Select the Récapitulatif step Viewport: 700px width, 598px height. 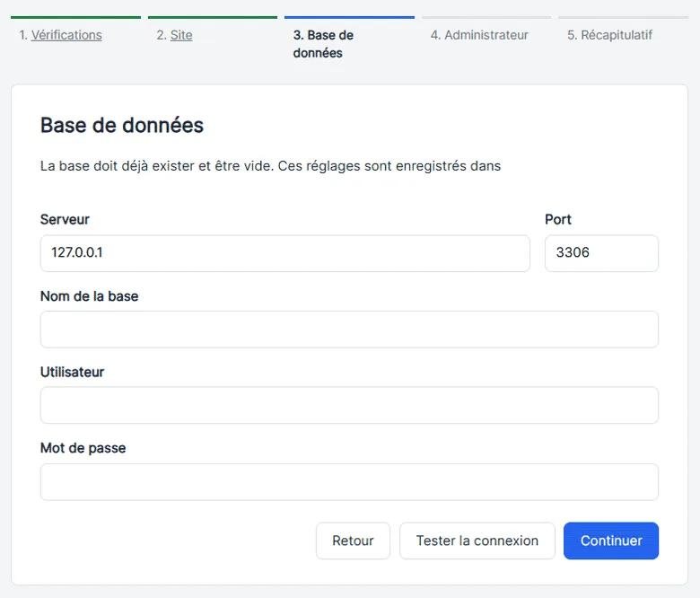point(609,35)
